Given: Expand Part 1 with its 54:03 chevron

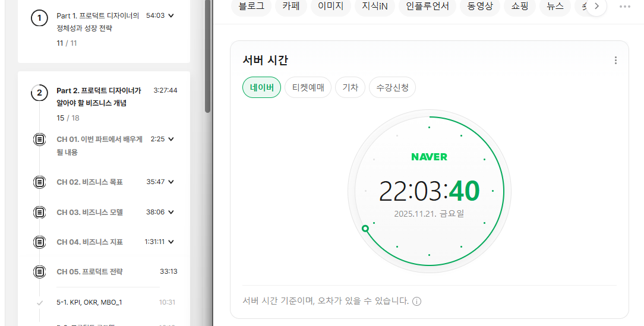Looking at the screenshot, I should click(x=171, y=15).
